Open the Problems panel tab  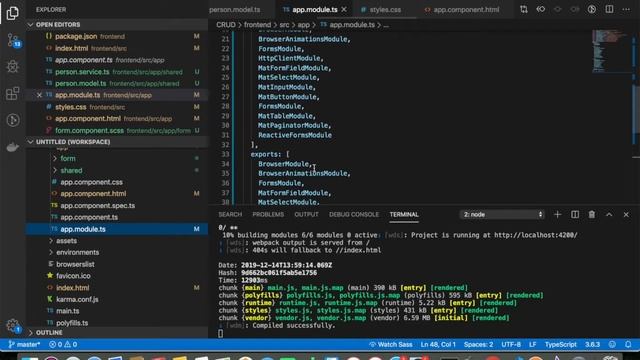pyautogui.click(x=268, y=214)
